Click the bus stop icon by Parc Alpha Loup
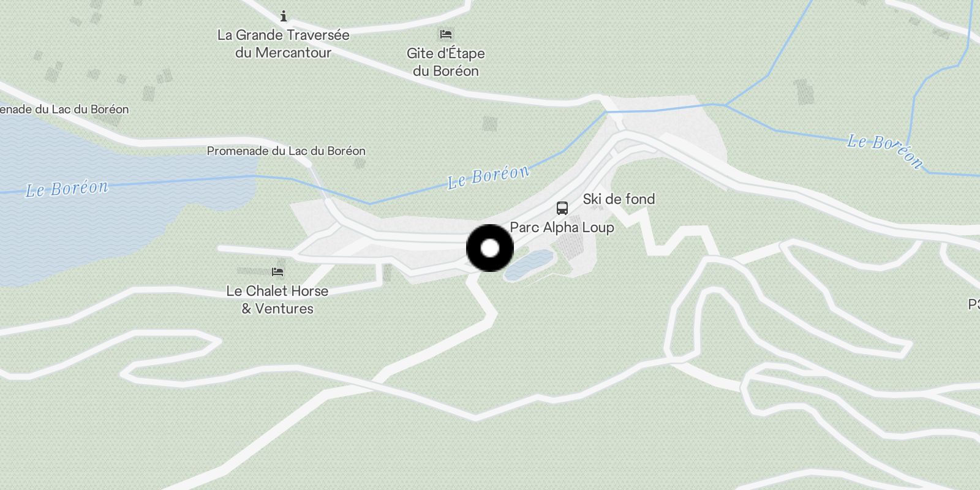This screenshot has width=980, height=490. click(x=562, y=208)
